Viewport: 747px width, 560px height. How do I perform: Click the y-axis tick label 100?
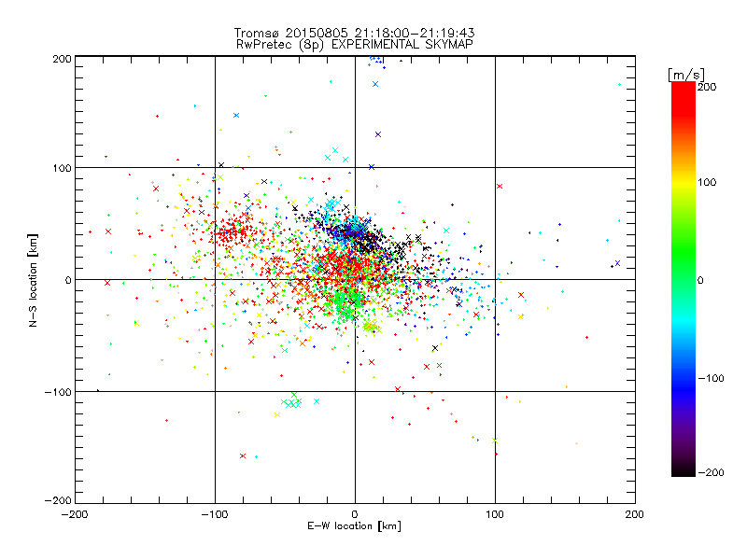62,168
